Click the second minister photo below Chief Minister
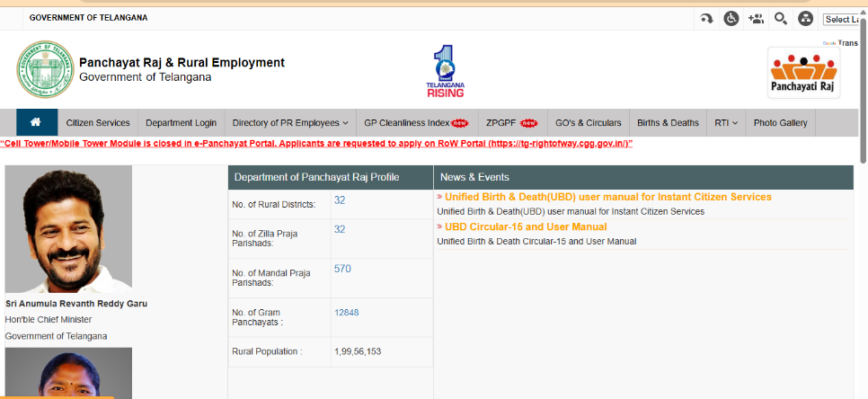This screenshot has height=399, width=868. [68, 373]
